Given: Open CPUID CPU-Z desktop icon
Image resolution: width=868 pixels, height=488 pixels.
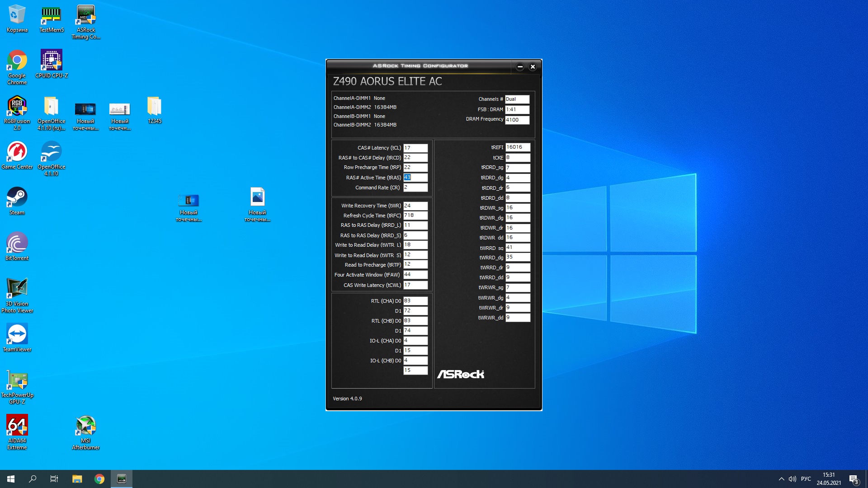Looking at the screenshot, I should (x=51, y=63).
